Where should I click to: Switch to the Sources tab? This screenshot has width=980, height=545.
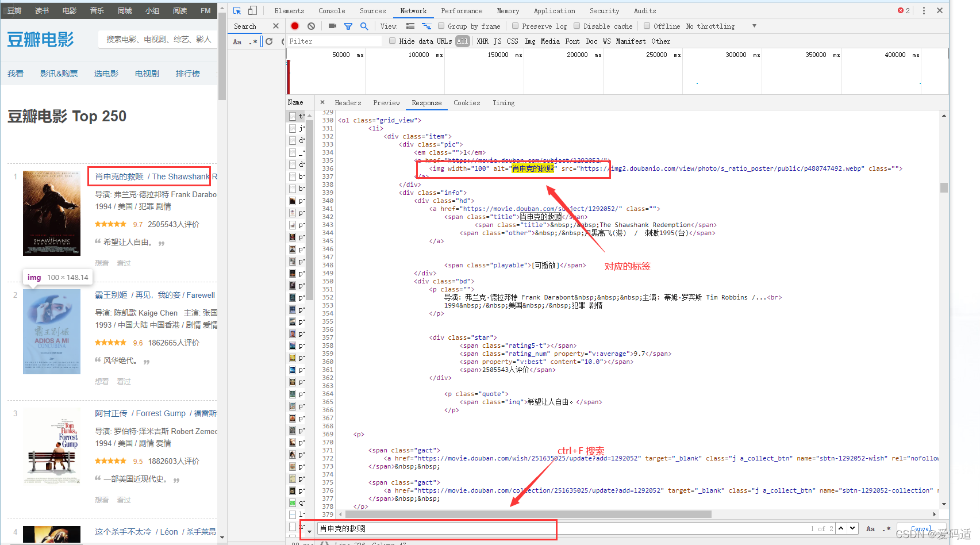[x=372, y=10]
